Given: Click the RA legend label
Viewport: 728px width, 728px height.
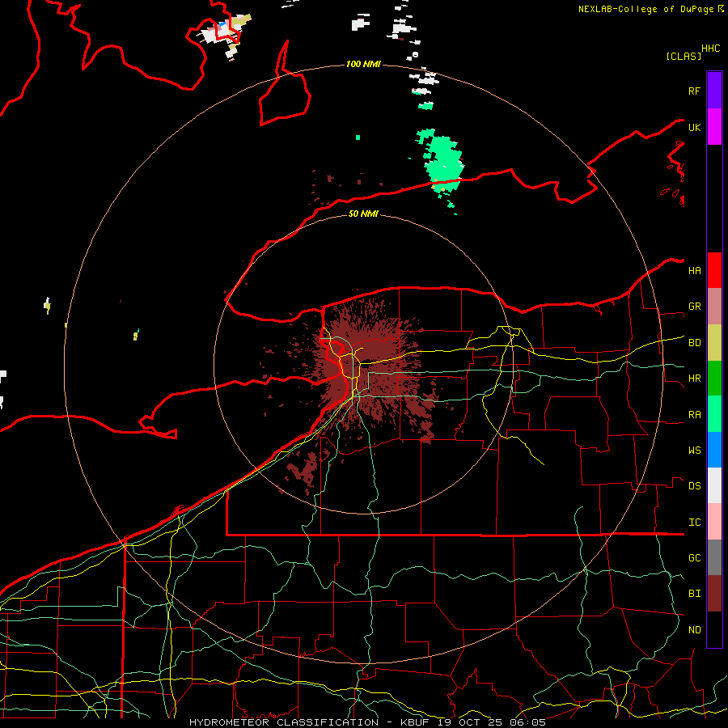Looking at the screenshot, I should coord(694,415).
